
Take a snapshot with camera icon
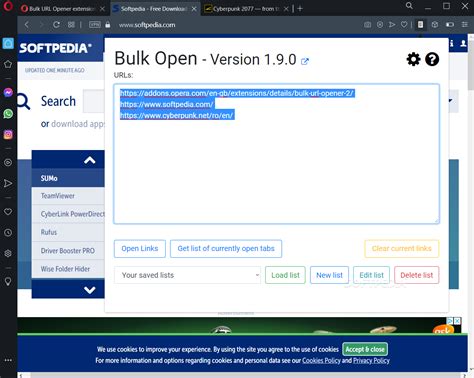tap(367, 25)
